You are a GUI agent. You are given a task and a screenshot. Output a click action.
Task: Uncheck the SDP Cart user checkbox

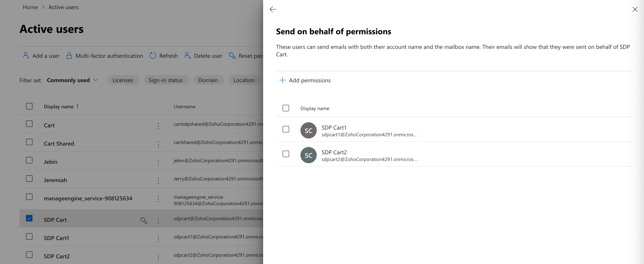click(x=29, y=218)
